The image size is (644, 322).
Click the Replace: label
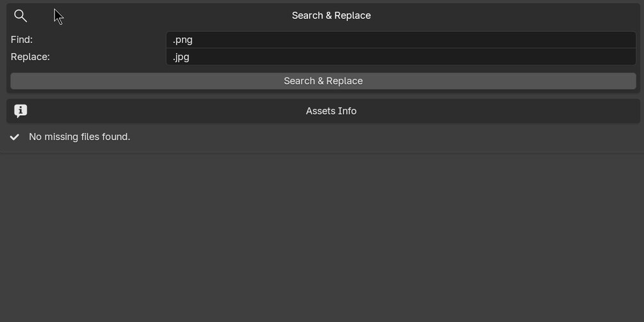point(30,56)
